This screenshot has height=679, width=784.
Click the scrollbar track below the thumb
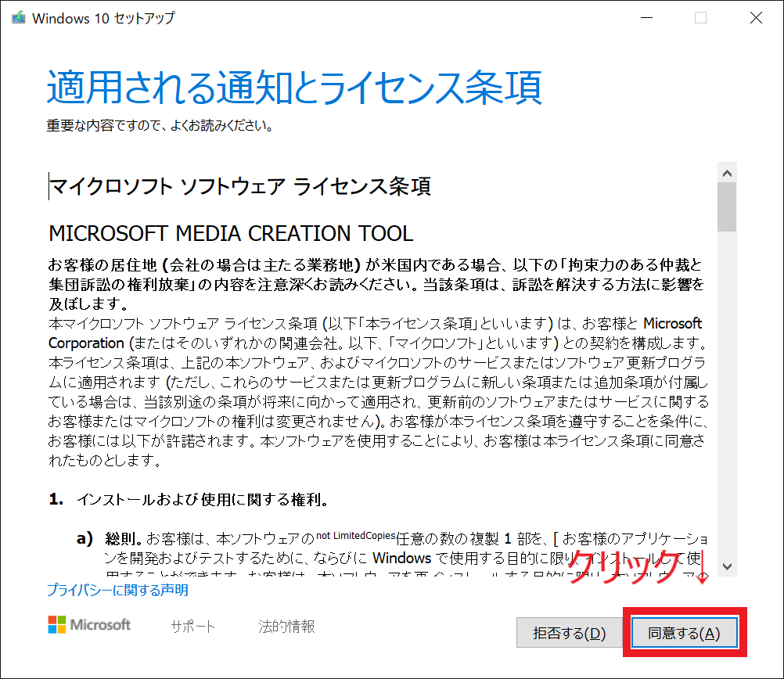coord(727,393)
